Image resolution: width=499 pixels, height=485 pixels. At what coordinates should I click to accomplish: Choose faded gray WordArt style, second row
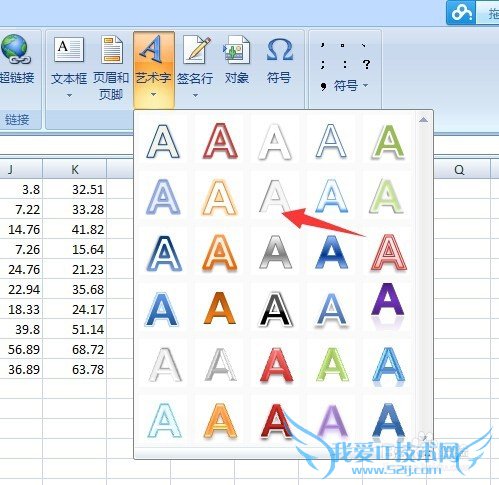274,196
